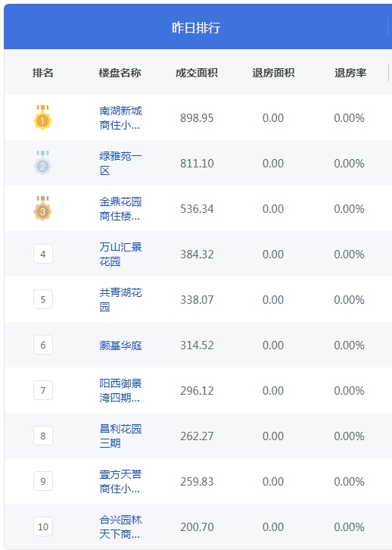Open the 万山汇景花园 property link
Viewport: 392px width, 550px height.
pyautogui.click(x=120, y=254)
